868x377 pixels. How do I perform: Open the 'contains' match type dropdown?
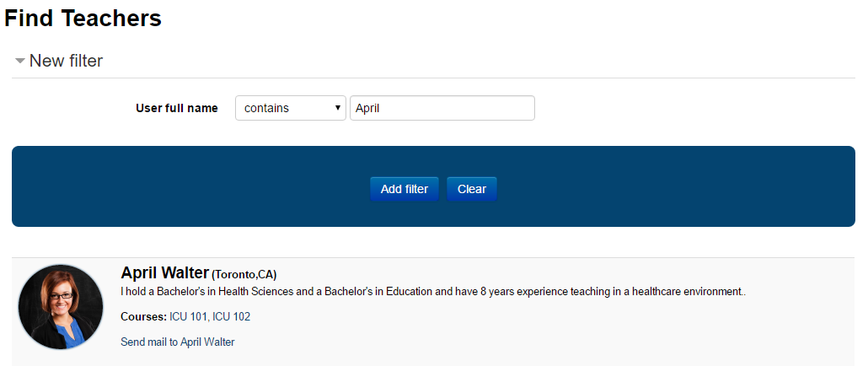click(289, 108)
